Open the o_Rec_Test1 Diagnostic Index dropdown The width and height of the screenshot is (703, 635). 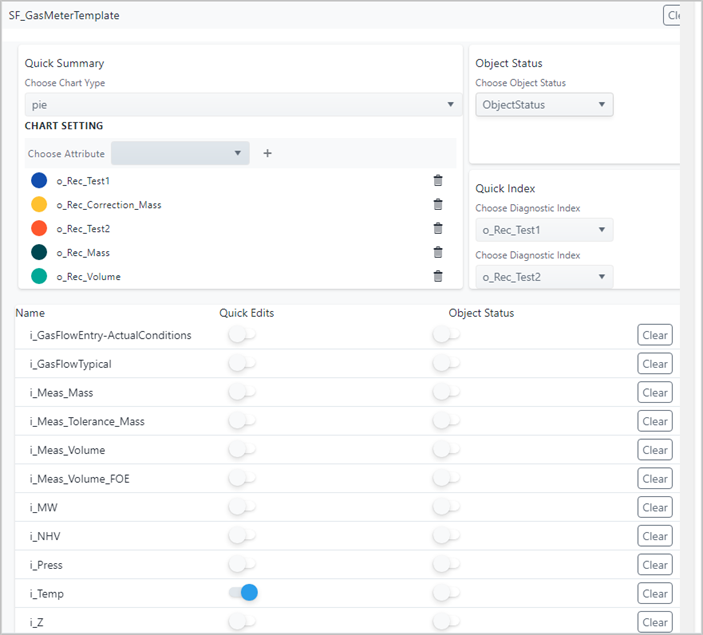(544, 230)
